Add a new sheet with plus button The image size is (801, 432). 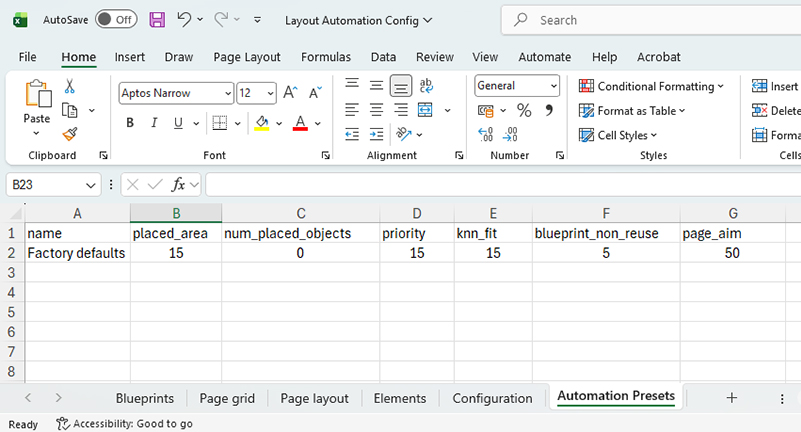(x=732, y=398)
